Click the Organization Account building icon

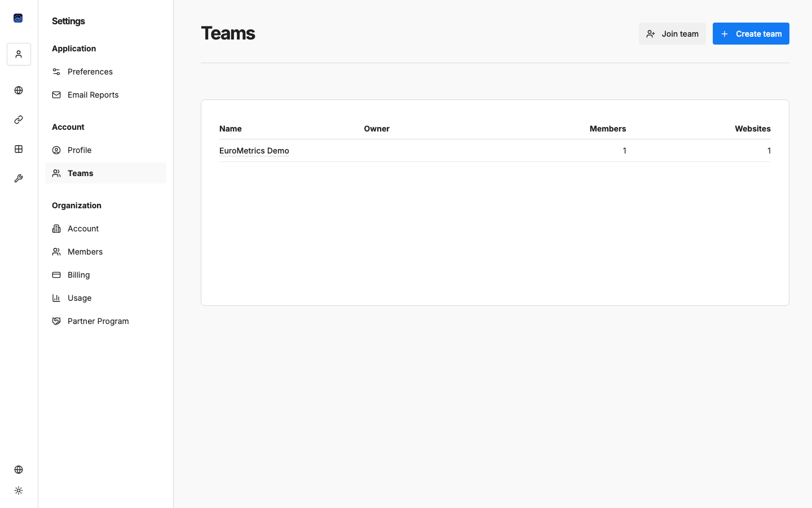[x=56, y=229]
